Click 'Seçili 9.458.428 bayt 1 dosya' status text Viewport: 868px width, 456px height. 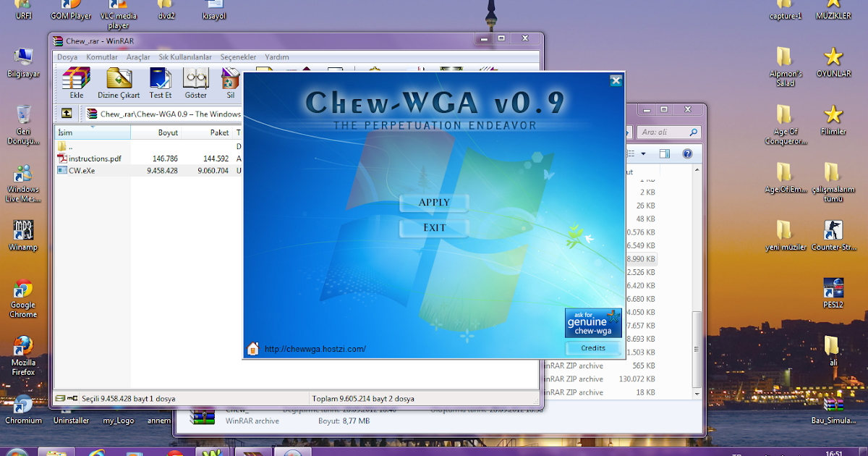(129, 399)
